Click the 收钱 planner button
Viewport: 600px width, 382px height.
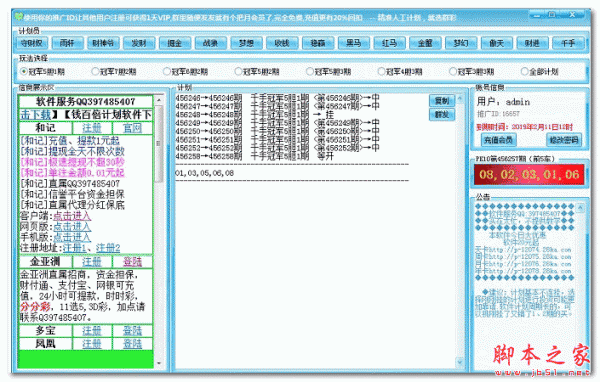coord(282,43)
